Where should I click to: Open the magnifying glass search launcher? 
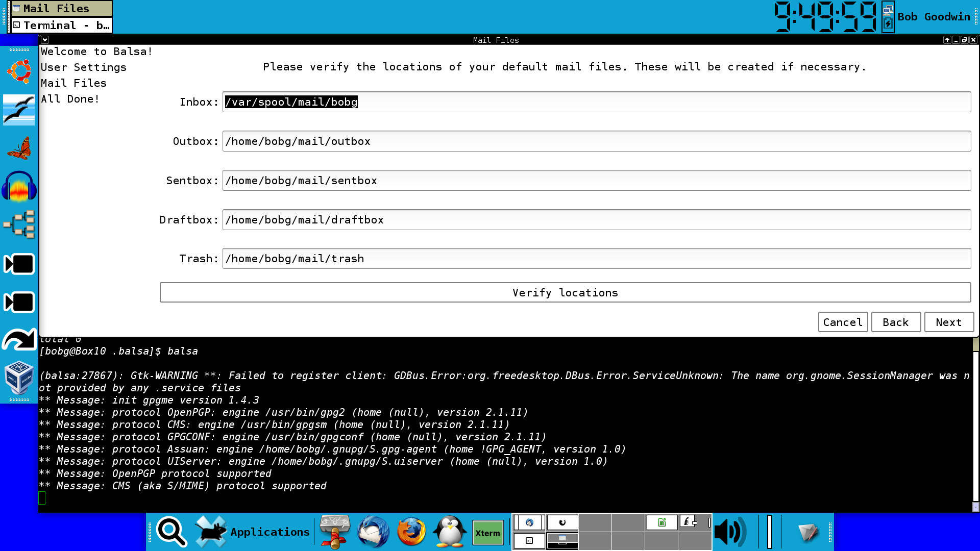tap(172, 532)
